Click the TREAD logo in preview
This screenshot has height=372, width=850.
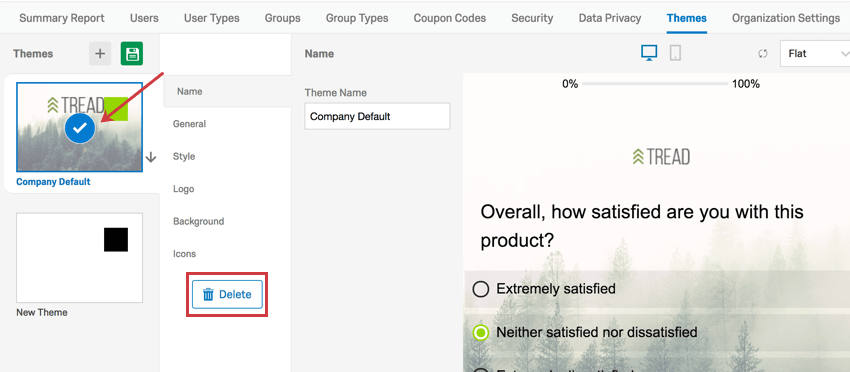[661, 157]
